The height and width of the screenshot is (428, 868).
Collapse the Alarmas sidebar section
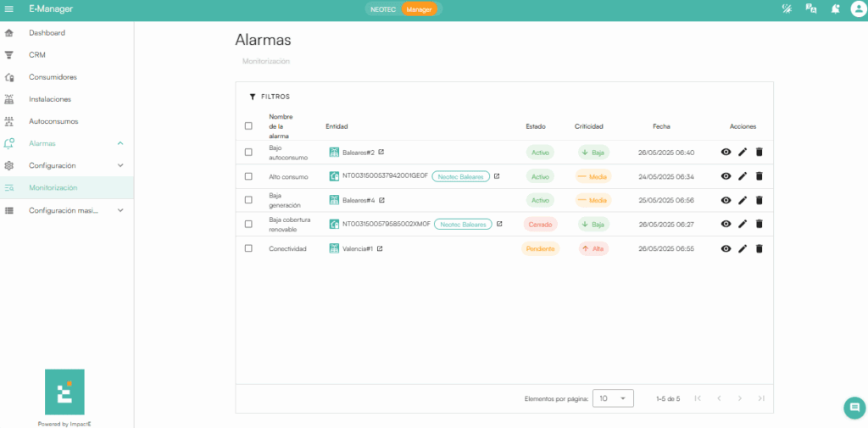[120, 143]
